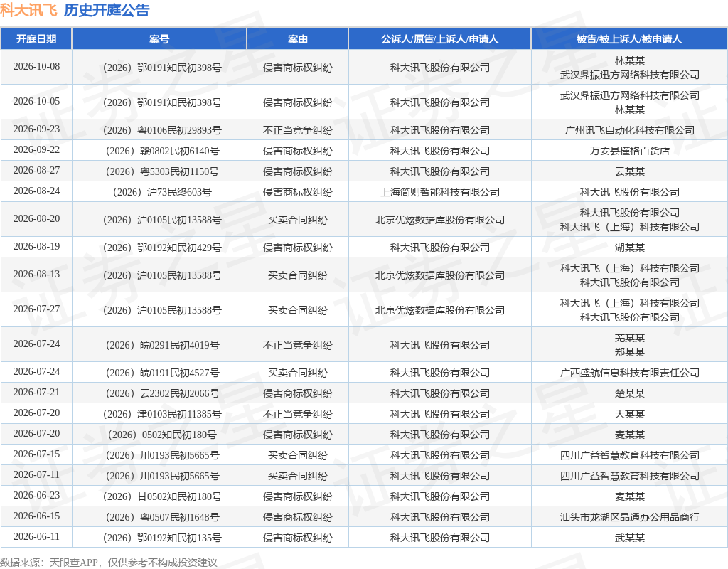728x569 pixels.
Task: Click plaintiff 上海简则智能科技有限公司
Action: tap(439, 192)
